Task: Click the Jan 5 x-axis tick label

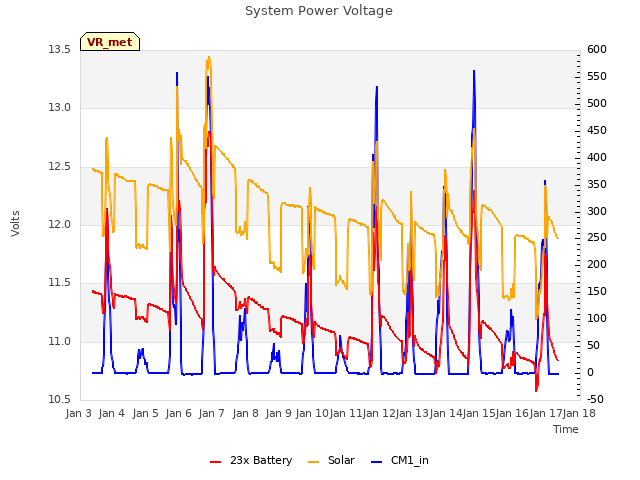Action: 145,413
